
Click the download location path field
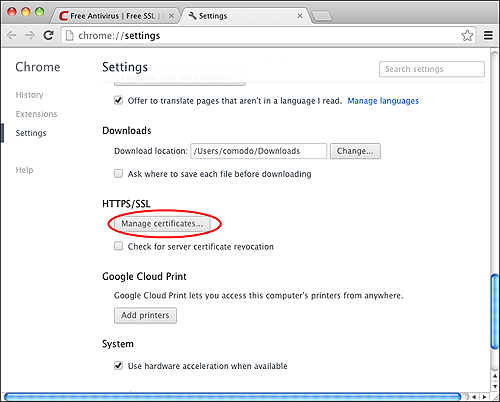click(x=259, y=151)
